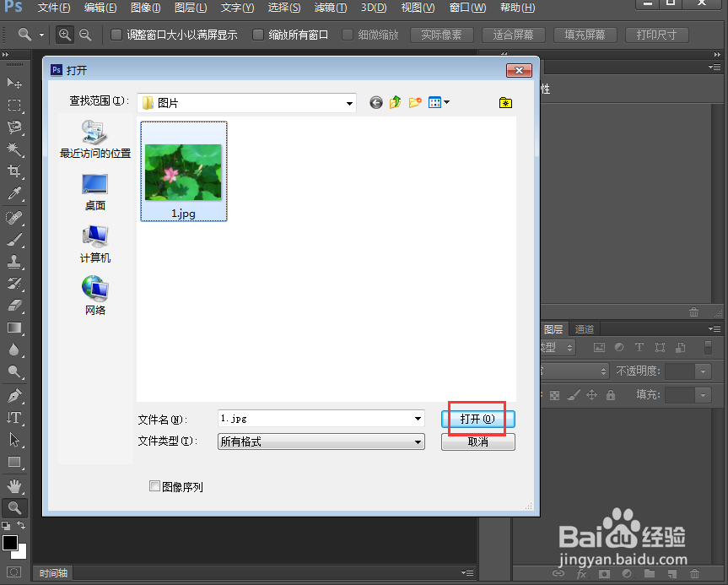Select the Rectangular Marquee tool
The image size is (728, 585).
click(x=14, y=105)
